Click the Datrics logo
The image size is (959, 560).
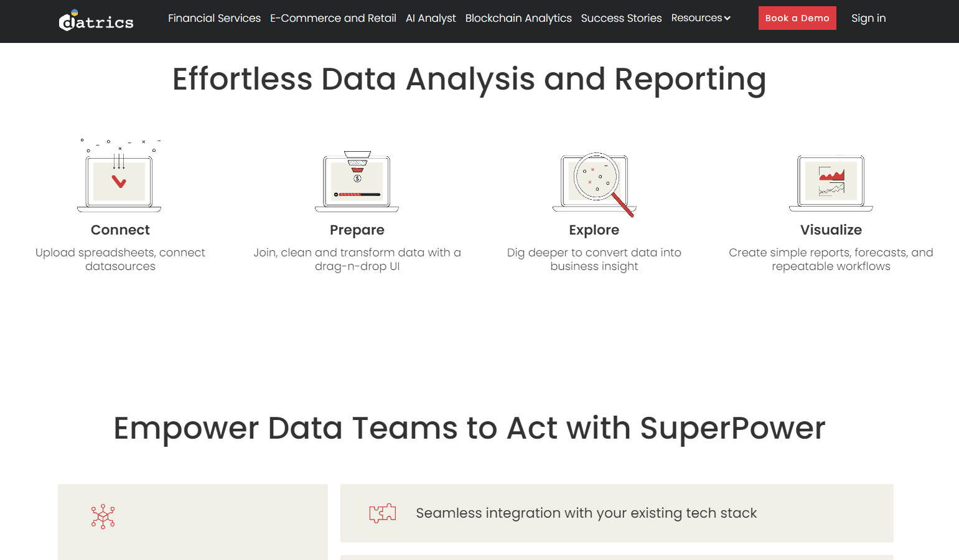[96, 21]
